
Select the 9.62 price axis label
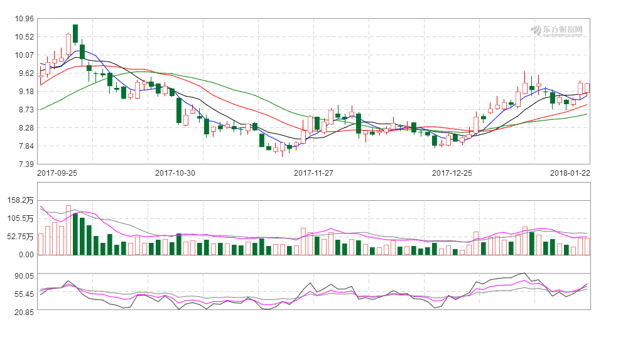[x=24, y=73]
